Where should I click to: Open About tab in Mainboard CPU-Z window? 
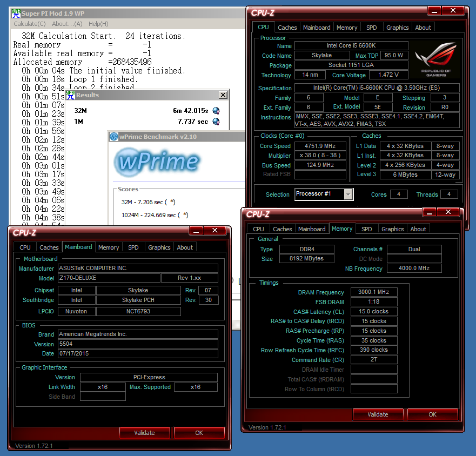pos(185,247)
